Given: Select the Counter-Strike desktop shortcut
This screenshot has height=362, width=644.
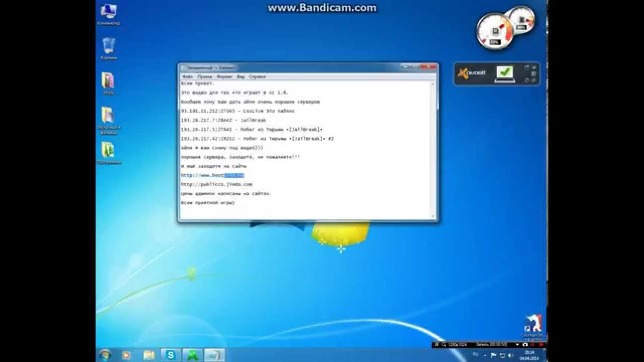Looking at the screenshot, I should tap(532, 326).
